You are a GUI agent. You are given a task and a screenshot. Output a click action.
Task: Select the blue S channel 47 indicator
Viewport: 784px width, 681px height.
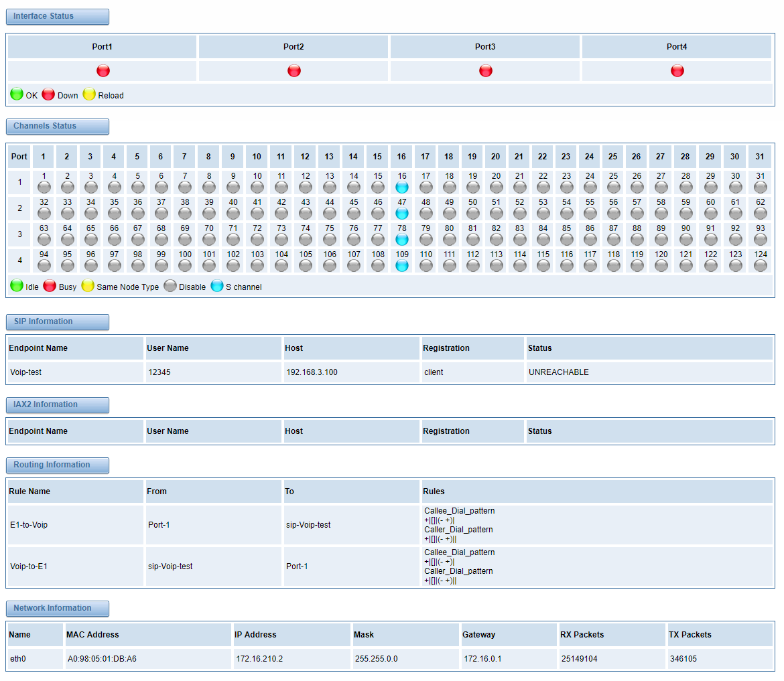[x=402, y=214]
